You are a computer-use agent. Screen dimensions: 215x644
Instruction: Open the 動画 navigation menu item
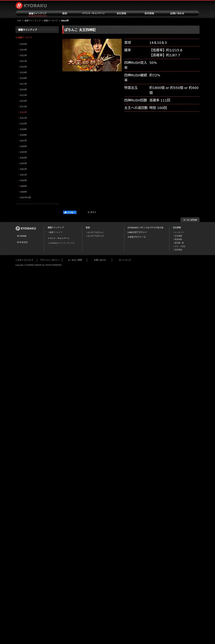point(65,14)
